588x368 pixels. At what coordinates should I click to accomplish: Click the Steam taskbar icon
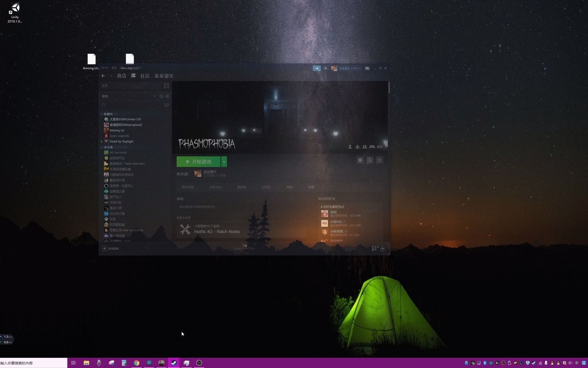click(174, 363)
